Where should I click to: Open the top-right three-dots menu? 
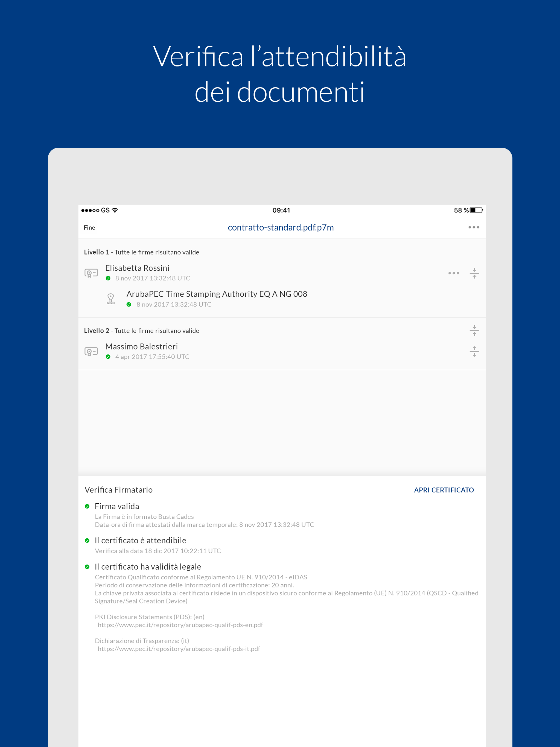(474, 227)
